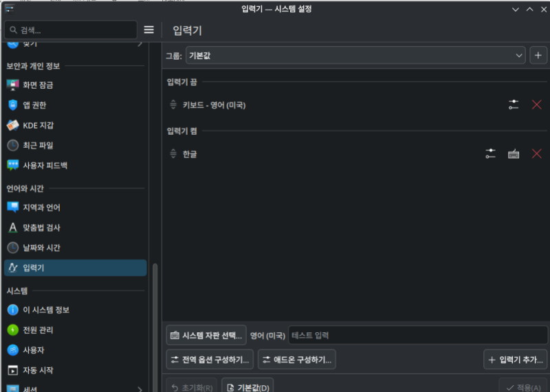The height and width of the screenshot is (392, 550).
Task: Remove the 한글 input method
Action: pyautogui.click(x=537, y=153)
